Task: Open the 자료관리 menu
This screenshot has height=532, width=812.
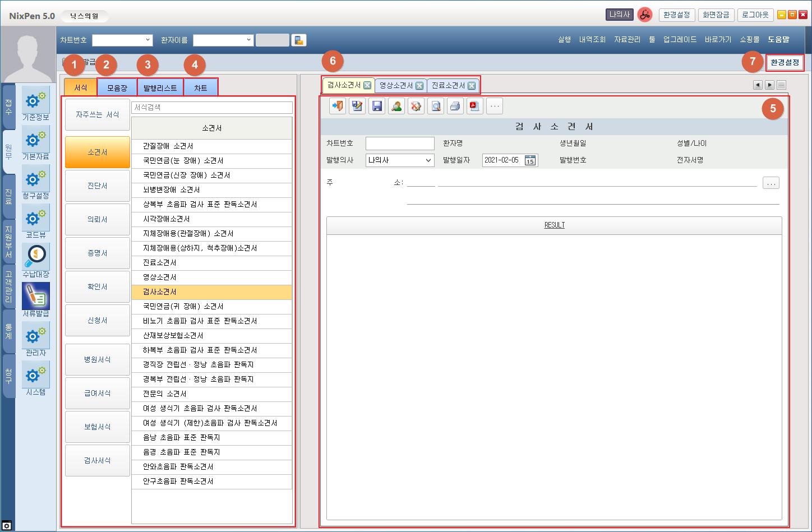Action: pyautogui.click(x=627, y=40)
